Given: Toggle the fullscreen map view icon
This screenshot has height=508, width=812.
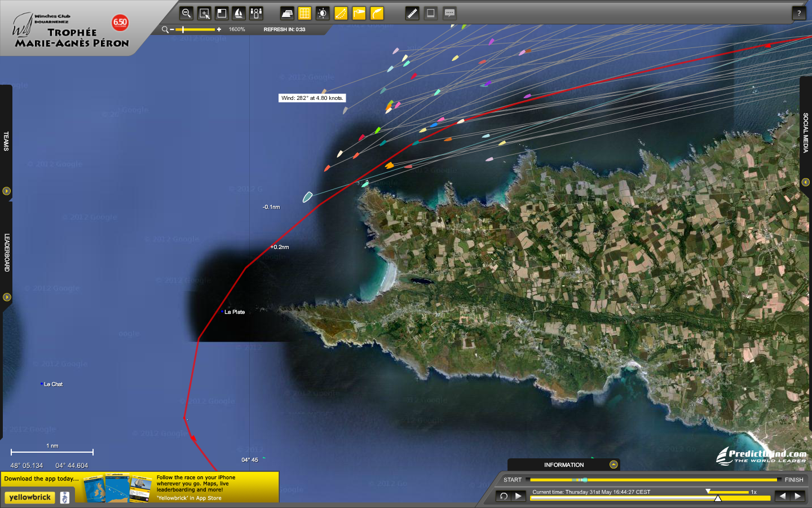Looking at the screenshot, I should coord(222,13).
